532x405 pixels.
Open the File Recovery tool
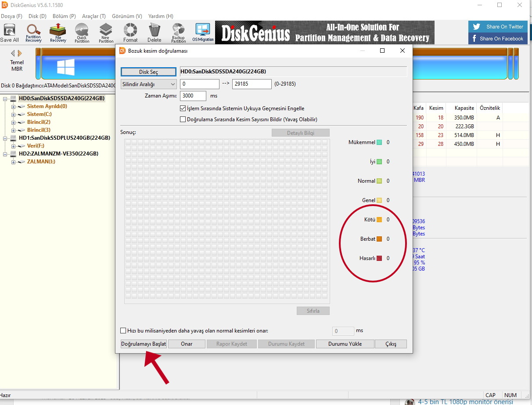pos(58,33)
